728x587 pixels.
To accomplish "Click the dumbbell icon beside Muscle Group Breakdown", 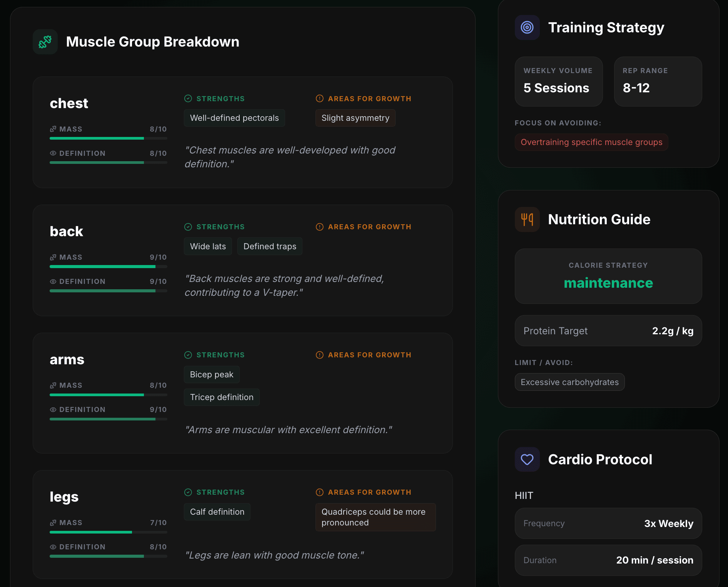I will tap(45, 42).
